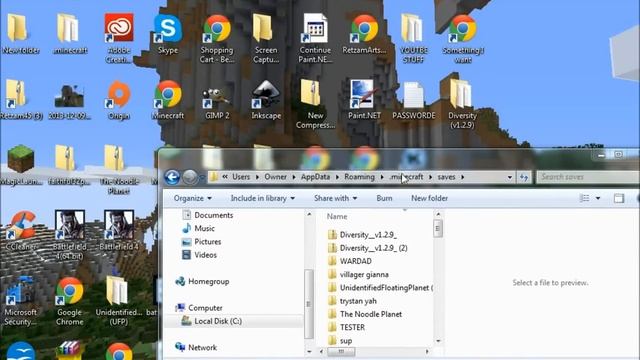Open the address bar history dropdown
This screenshot has height=360, width=640.
tap(510, 177)
